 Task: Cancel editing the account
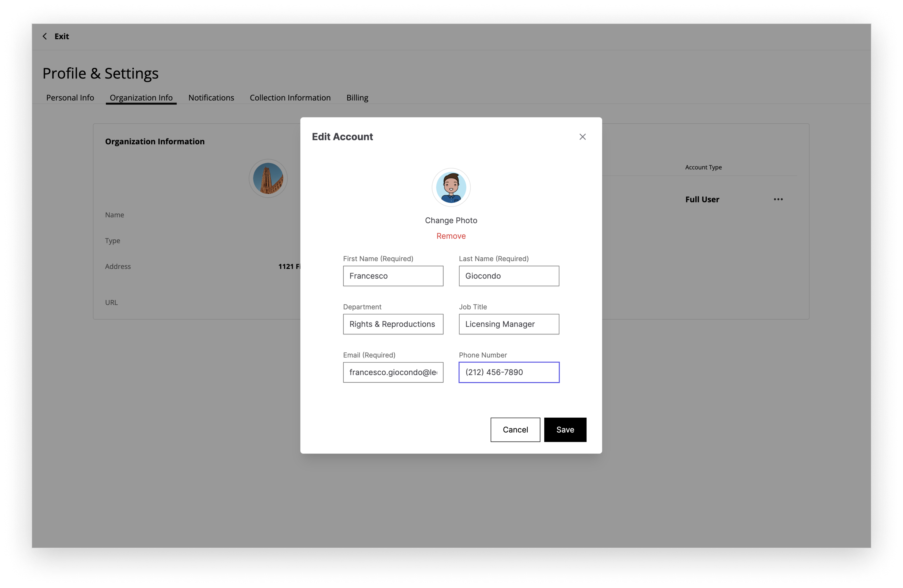515,429
